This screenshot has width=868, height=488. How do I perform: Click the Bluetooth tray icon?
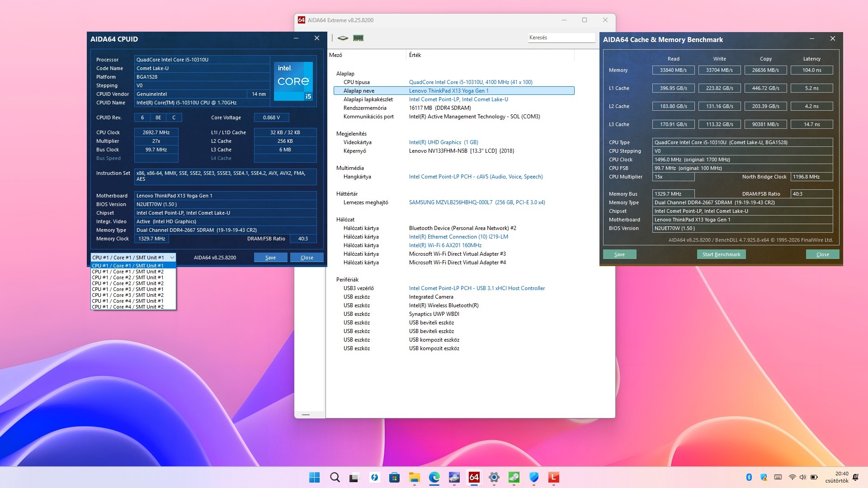coord(749,477)
